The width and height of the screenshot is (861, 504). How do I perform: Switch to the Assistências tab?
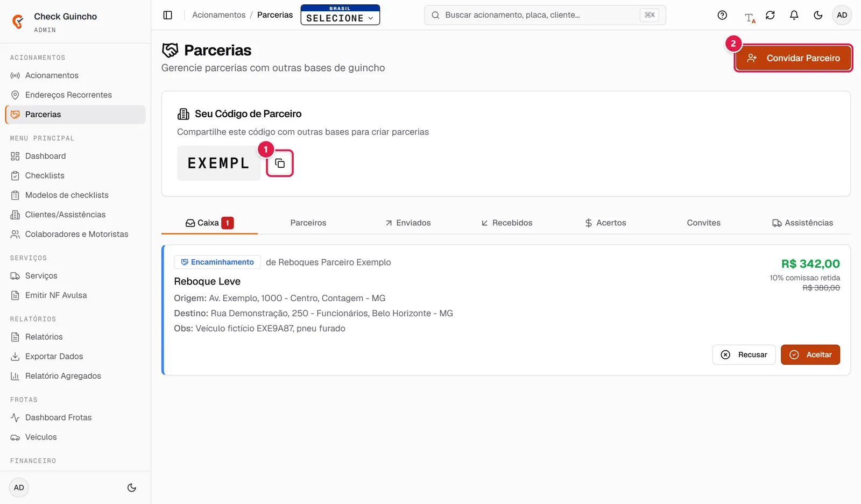802,223
